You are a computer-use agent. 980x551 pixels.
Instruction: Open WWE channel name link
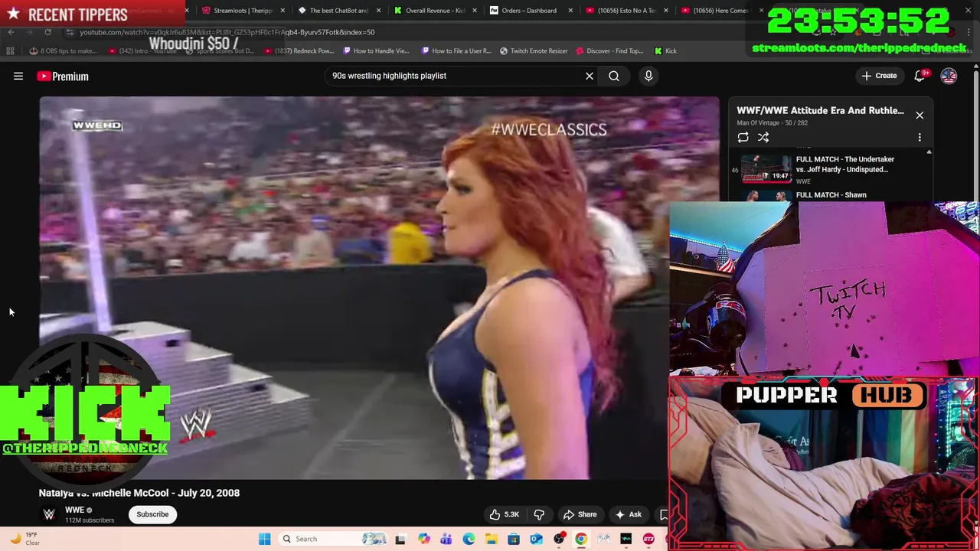74,510
